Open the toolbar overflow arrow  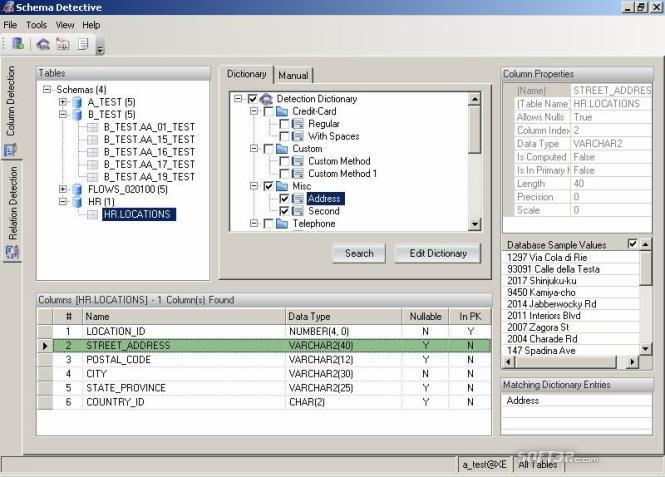[100, 50]
